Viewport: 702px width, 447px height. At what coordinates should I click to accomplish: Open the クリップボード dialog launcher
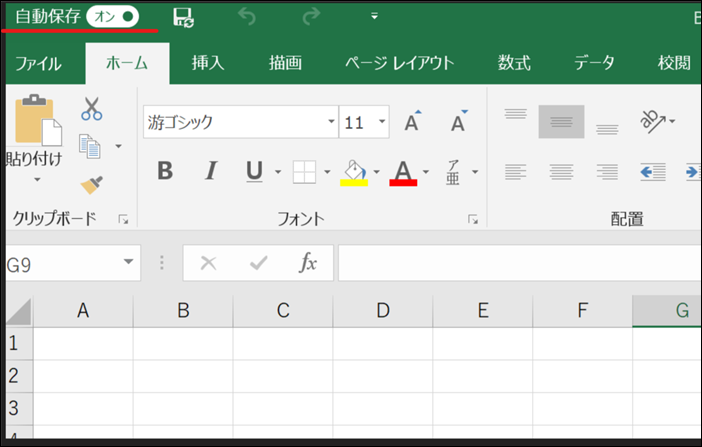coord(123,219)
